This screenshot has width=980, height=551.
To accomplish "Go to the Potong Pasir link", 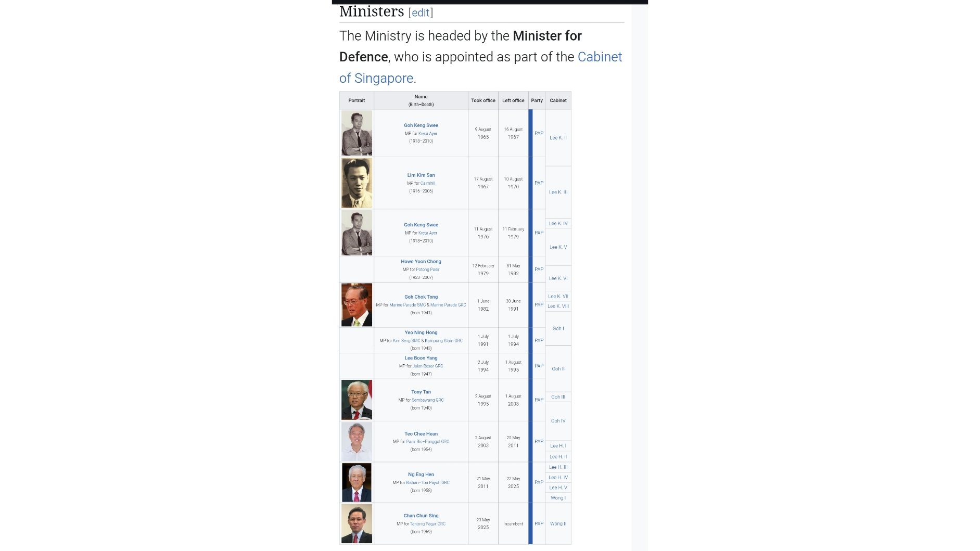I will (x=427, y=270).
